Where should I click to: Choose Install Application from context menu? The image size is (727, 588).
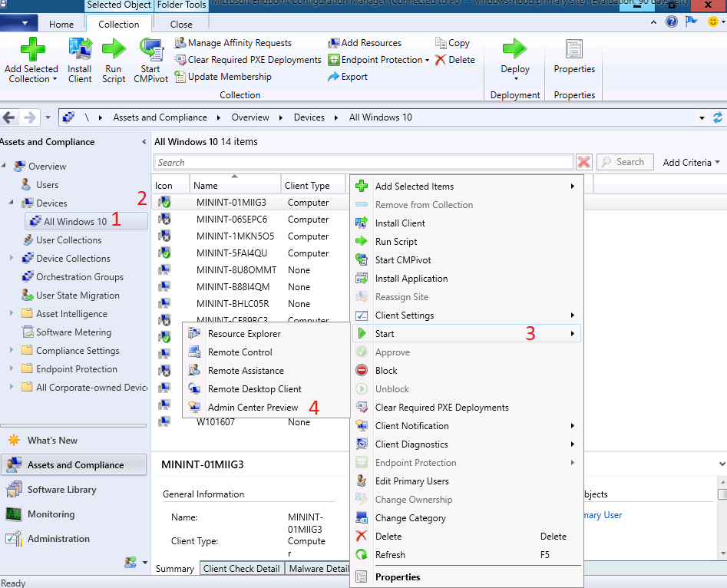[467, 279]
